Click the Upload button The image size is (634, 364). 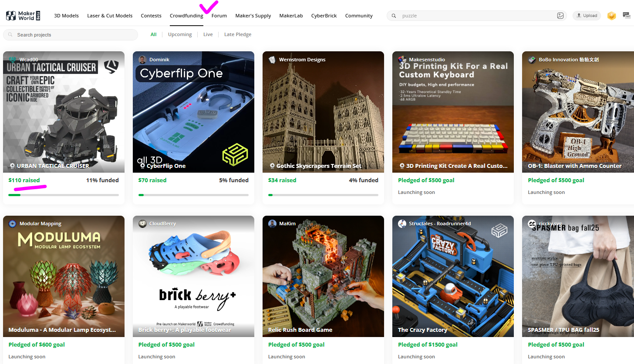point(587,16)
